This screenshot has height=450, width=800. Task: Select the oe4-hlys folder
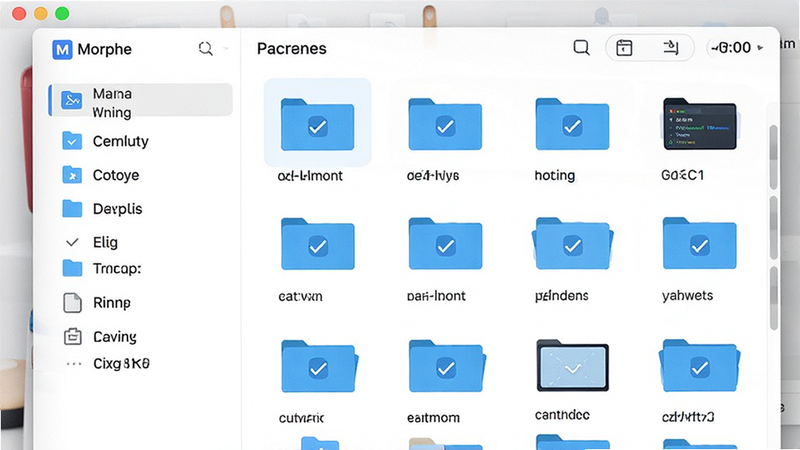point(445,124)
